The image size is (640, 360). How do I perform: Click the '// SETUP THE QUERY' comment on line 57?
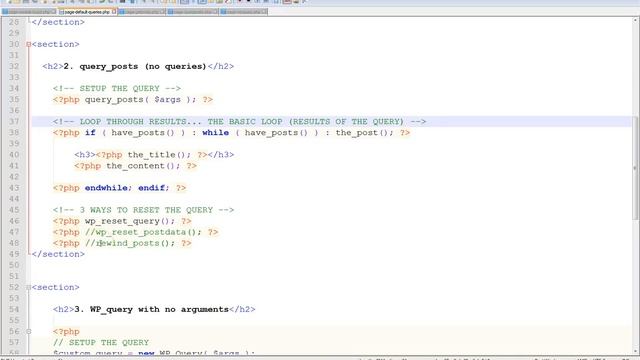101,342
